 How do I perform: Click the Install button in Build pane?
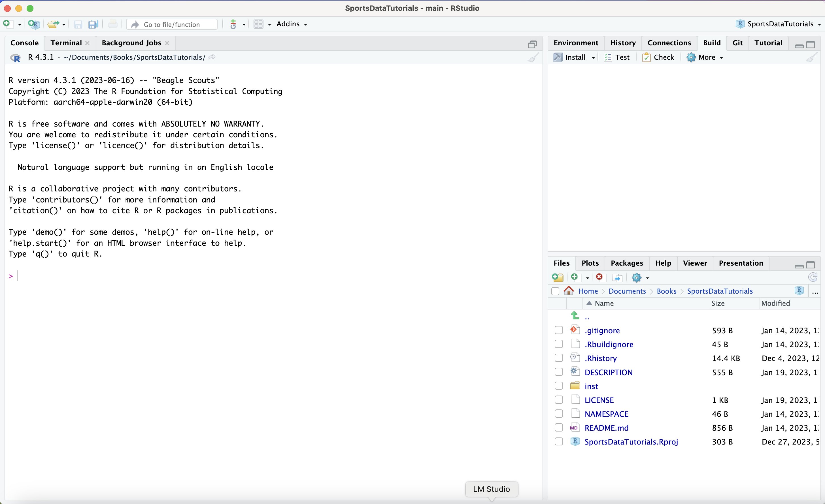point(569,57)
